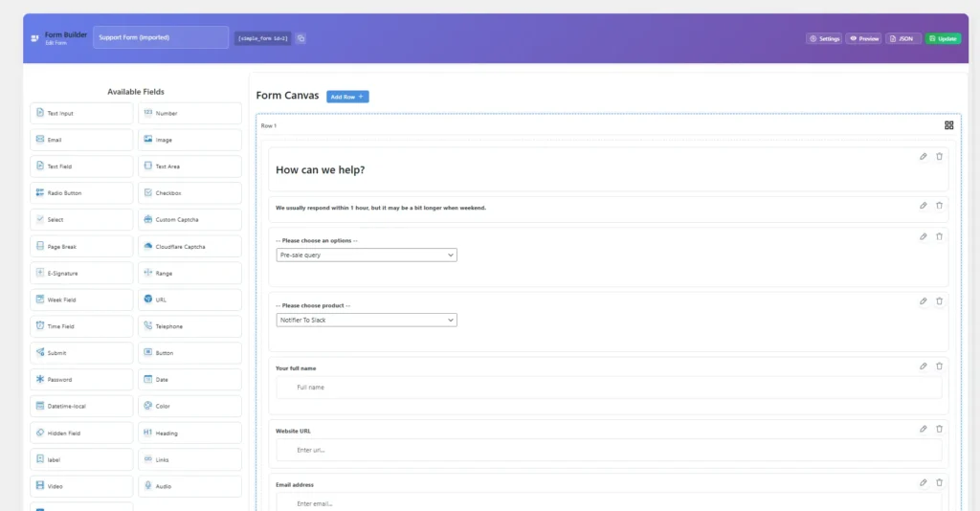980x511 pixels.
Task: Add the Email field
Action: tap(81, 140)
